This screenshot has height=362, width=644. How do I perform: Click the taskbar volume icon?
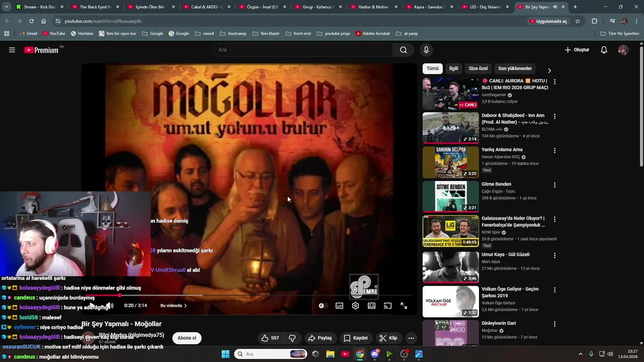coord(610,354)
